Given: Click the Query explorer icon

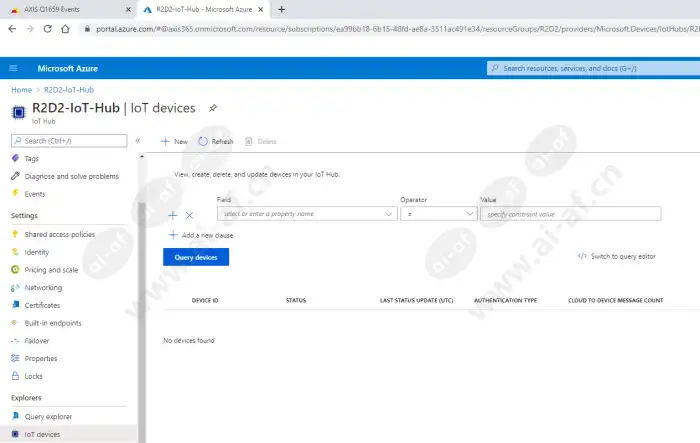Looking at the screenshot, I should pyautogui.click(x=15, y=416).
